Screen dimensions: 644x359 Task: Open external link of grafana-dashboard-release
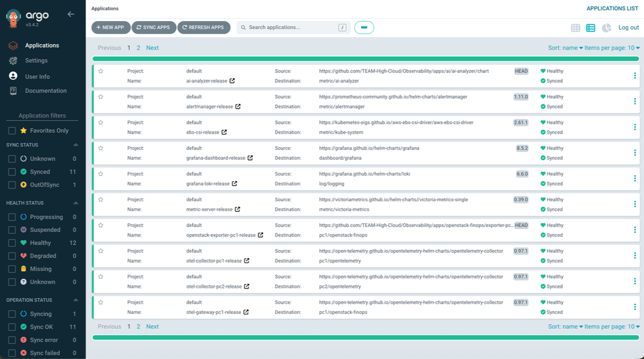[x=250, y=158]
